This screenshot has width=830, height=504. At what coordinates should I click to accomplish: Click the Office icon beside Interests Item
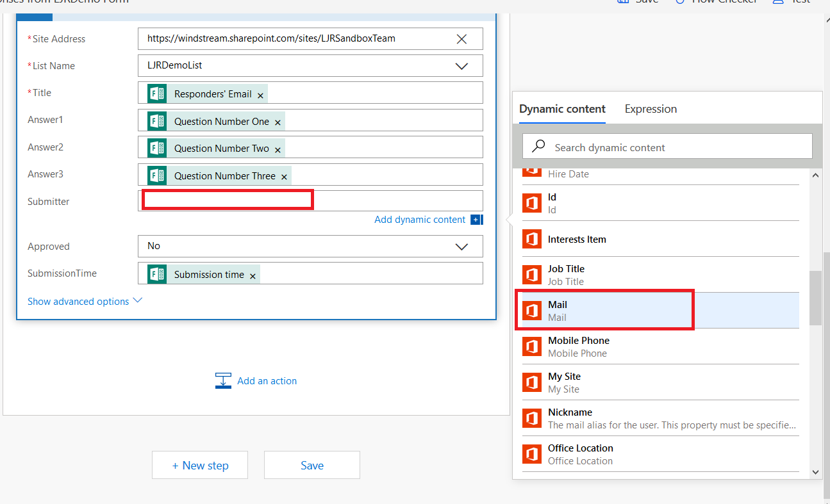532,239
